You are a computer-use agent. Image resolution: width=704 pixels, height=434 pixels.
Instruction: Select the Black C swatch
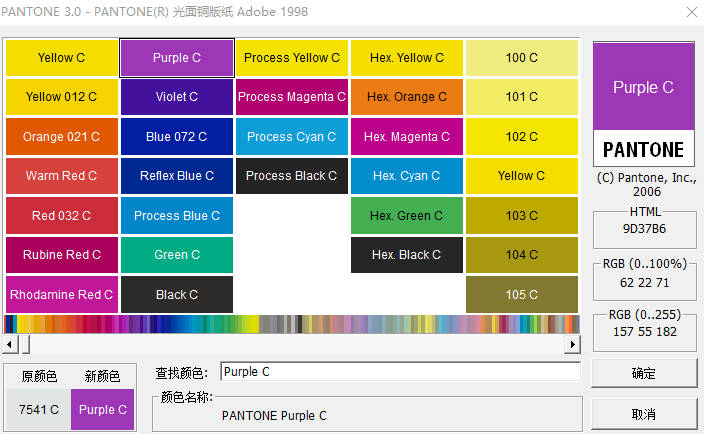pos(177,294)
